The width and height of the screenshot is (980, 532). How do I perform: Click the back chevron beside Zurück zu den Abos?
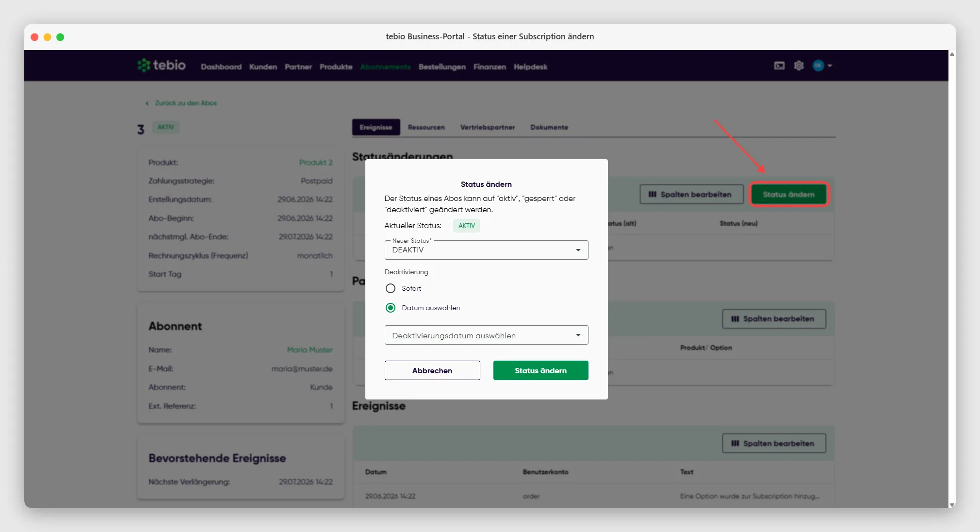point(147,103)
